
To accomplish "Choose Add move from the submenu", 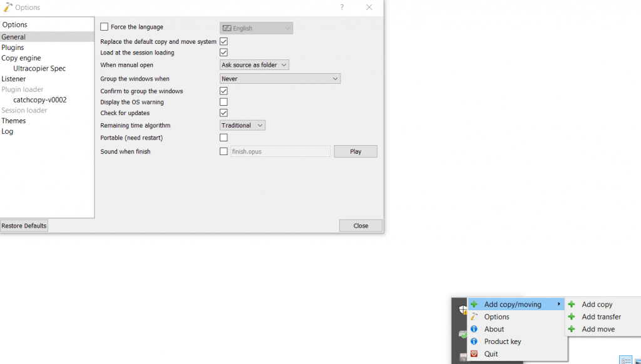I will [598, 329].
